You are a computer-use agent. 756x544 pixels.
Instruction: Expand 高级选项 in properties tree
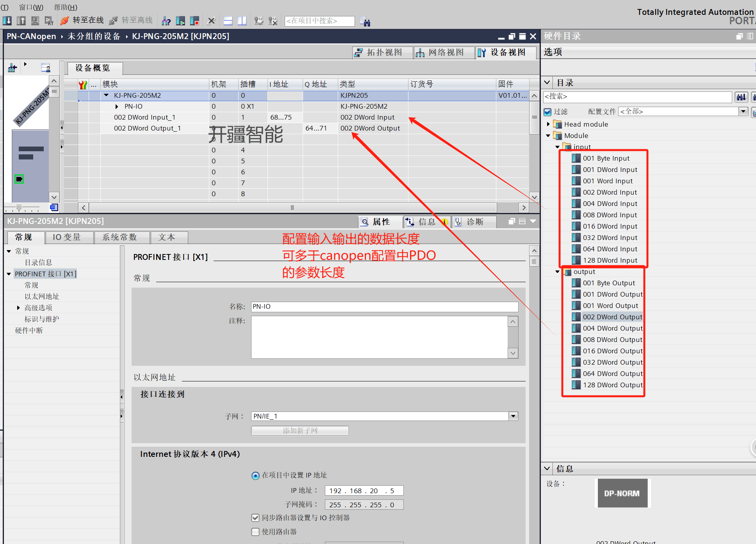pos(18,308)
